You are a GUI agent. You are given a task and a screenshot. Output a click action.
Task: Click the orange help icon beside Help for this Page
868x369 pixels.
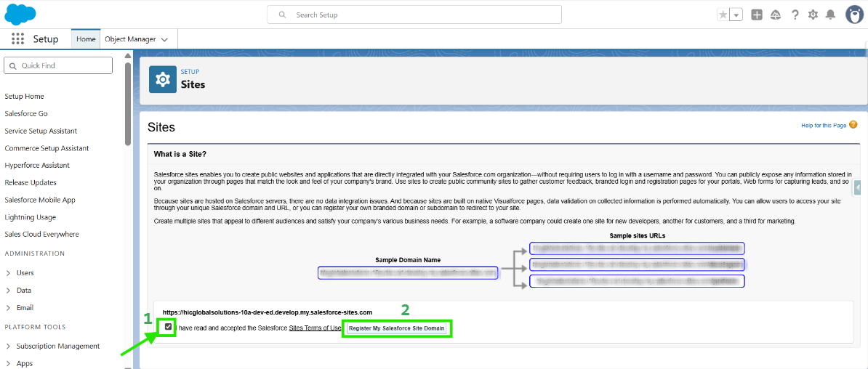coord(853,124)
